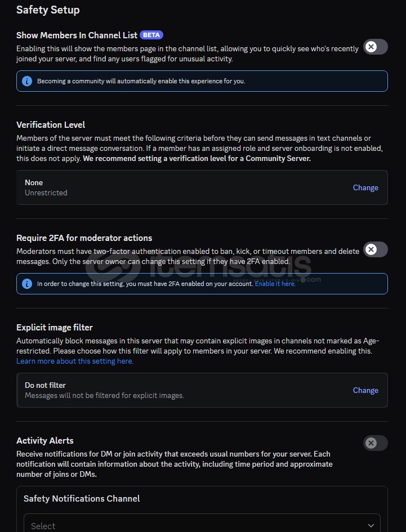The image size is (406, 532).
Task: Click the Safety Notifications Channel label
Action: (x=82, y=498)
